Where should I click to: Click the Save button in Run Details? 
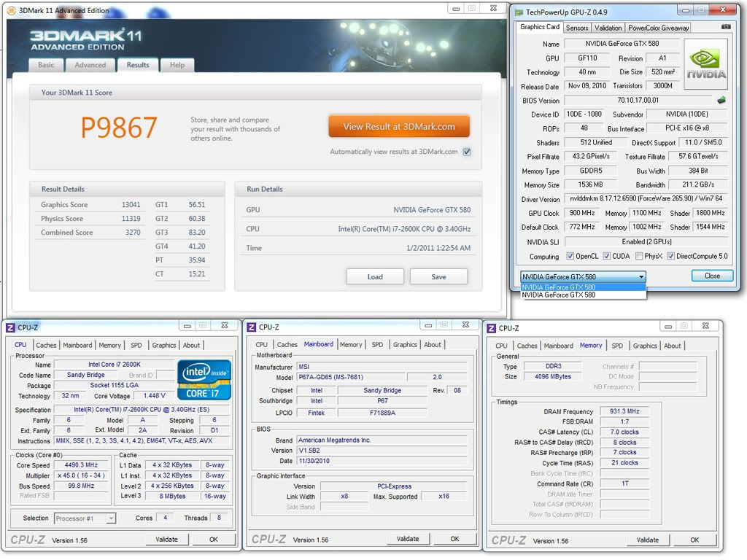438,276
